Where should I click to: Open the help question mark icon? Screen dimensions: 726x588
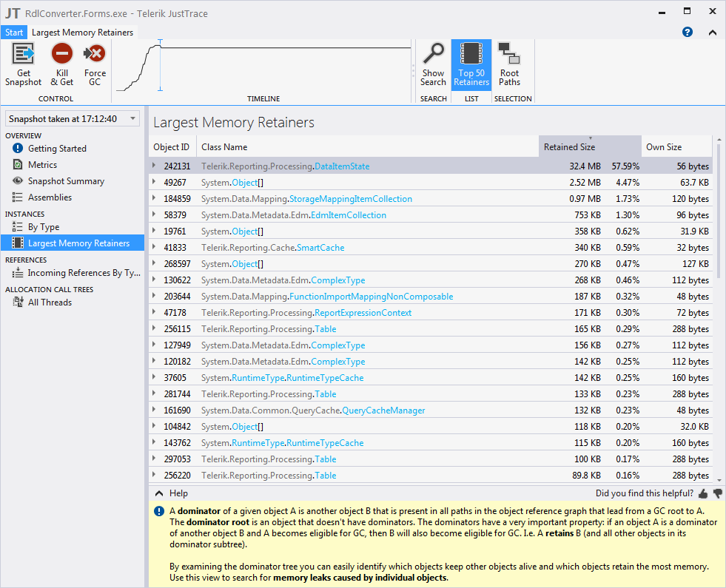coord(688,32)
